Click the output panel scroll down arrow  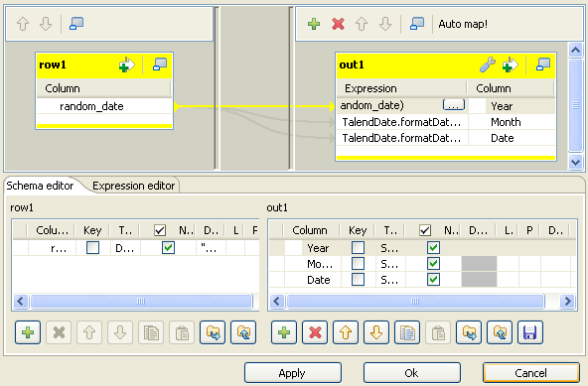(575, 163)
